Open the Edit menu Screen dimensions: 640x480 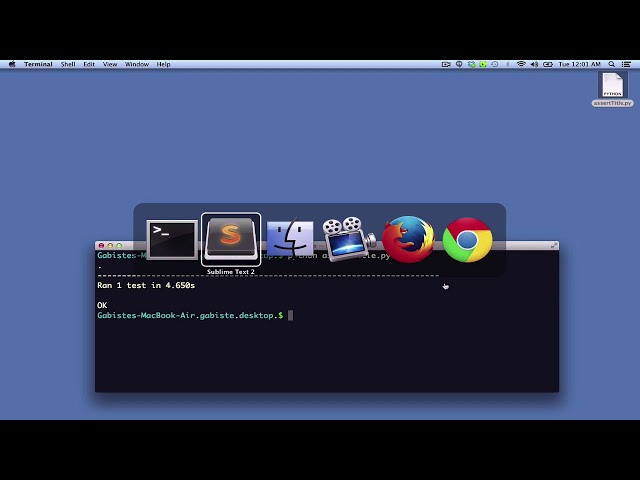click(89, 64)
